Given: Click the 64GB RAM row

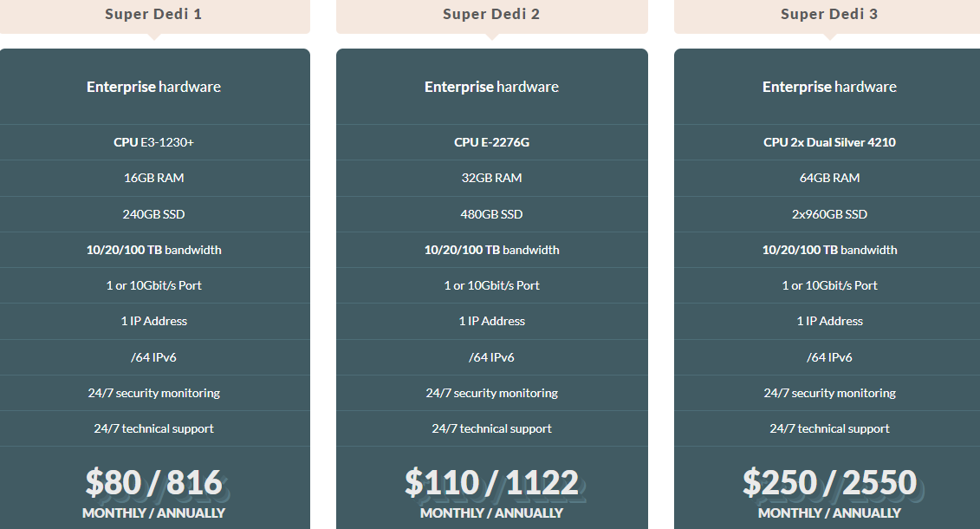Looking at the screenshot, I should click(829, 178).
